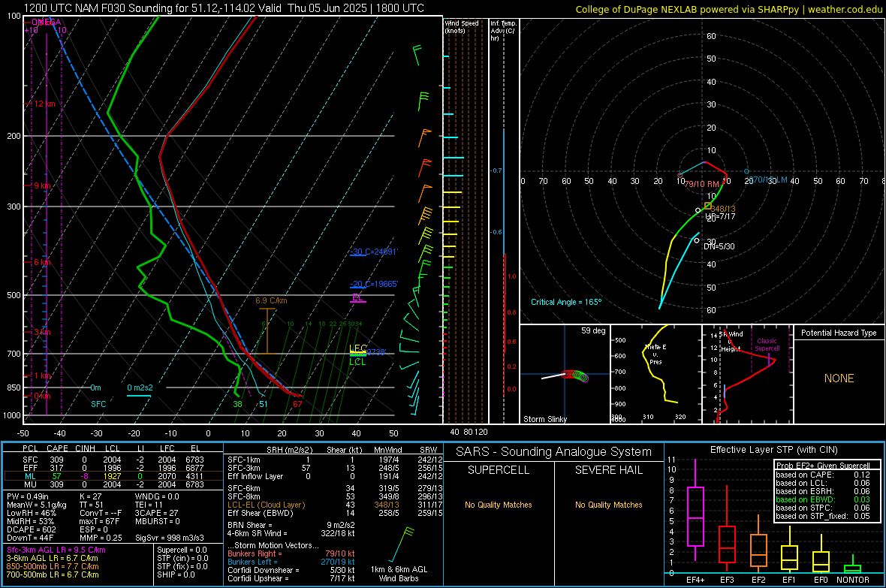Select the highlighted ML parcel row
This screenshot has width=886, height=588.
coord(113,476)
